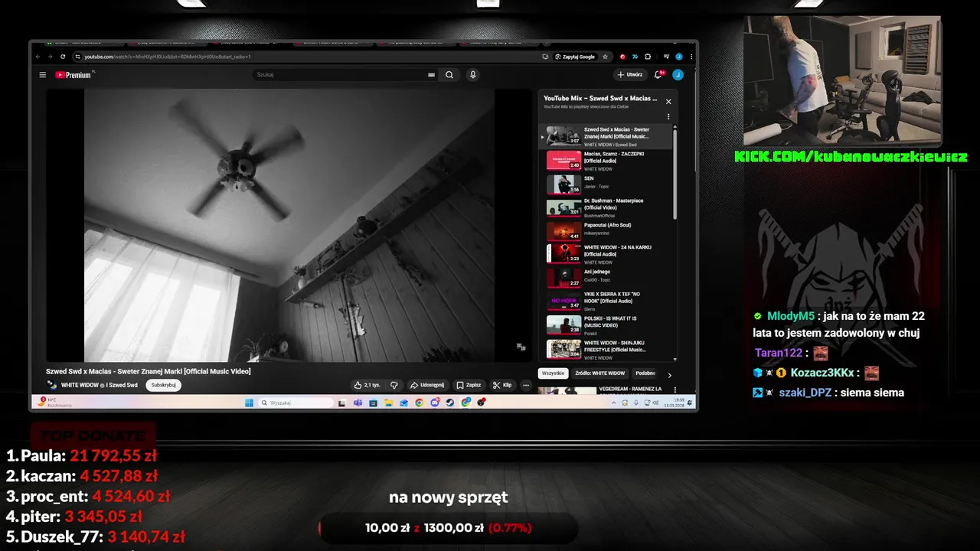This screenshot has height=551, width=980.
Task: Click the Zapytaj Google button in address bar
Action: pyautogui.click(x=576, y=57)
